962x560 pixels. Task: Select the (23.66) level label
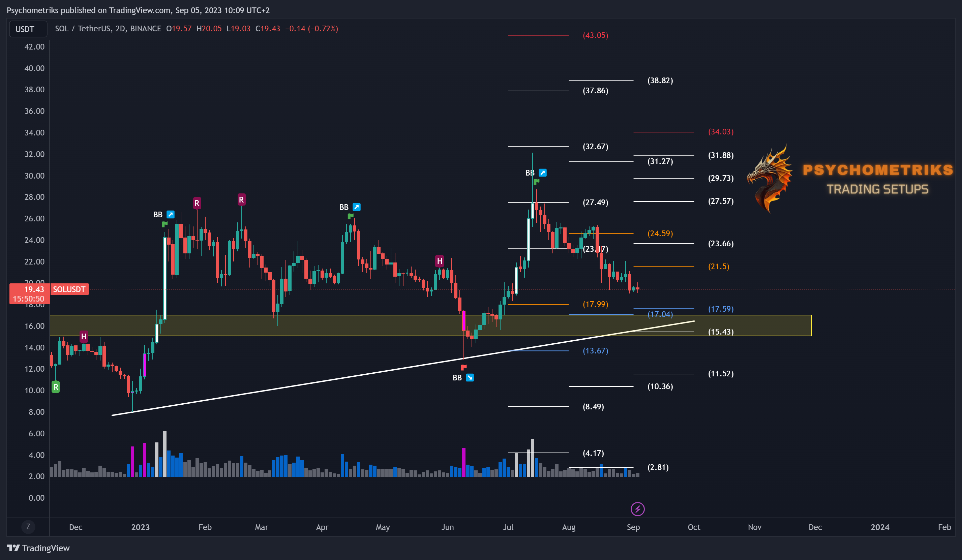coord(721,244)
